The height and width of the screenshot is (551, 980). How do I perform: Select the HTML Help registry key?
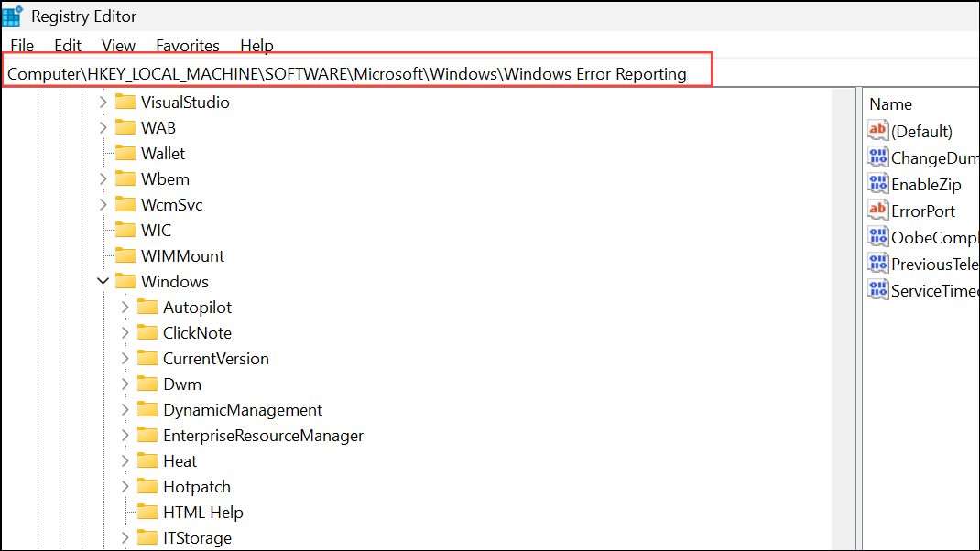pos(203,512)
